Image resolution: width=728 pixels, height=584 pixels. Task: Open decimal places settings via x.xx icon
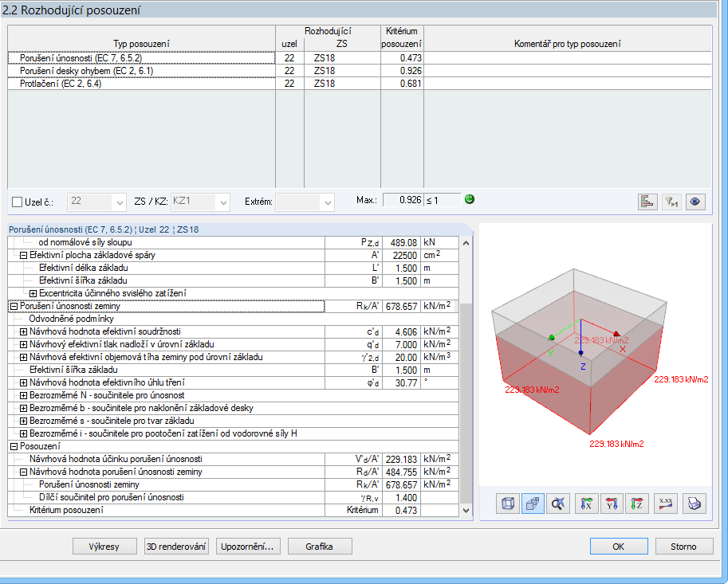point(665,503)
